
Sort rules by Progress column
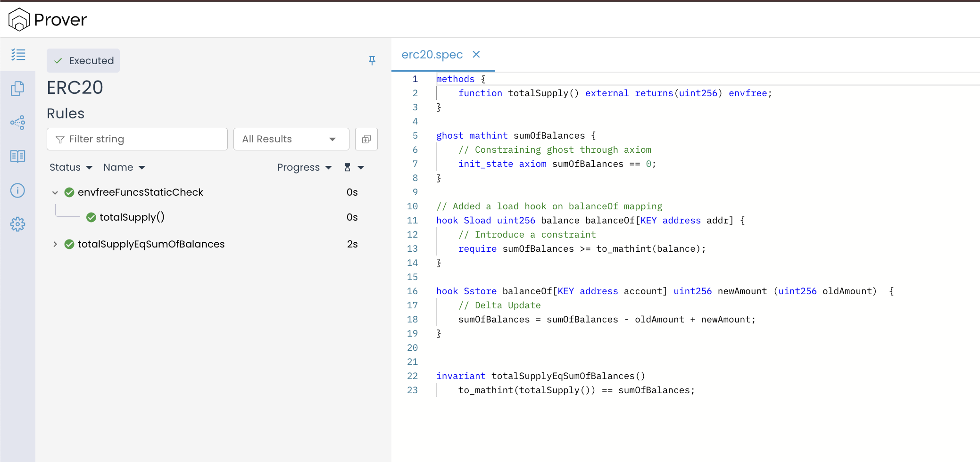point(304,167)
